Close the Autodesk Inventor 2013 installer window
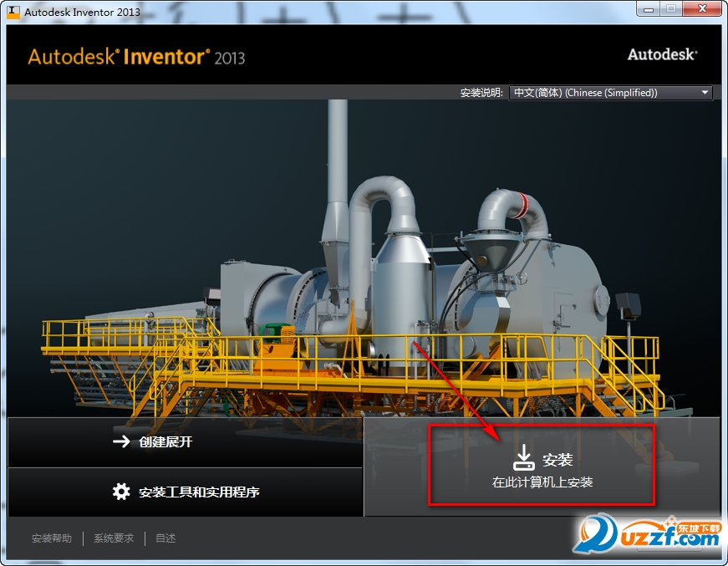 [x=702, y=9]
